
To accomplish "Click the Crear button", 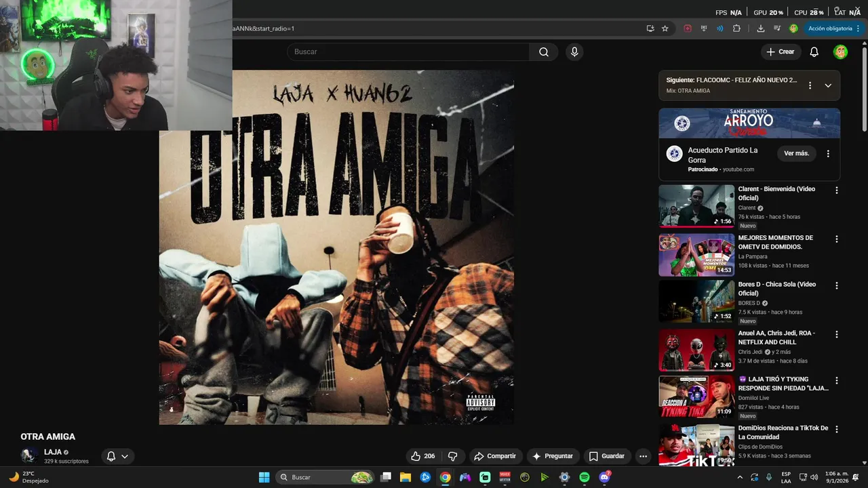I will tap(781, 52).
